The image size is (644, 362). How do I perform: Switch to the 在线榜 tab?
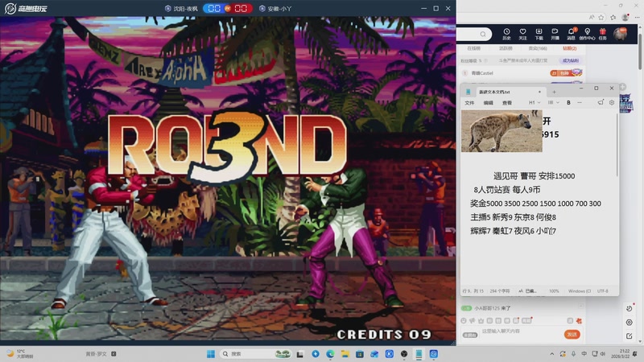point(473,48)
